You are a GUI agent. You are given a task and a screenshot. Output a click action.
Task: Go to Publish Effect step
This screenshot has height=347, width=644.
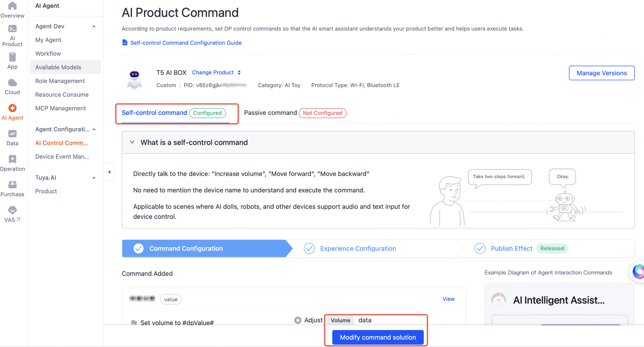(511, 248)
